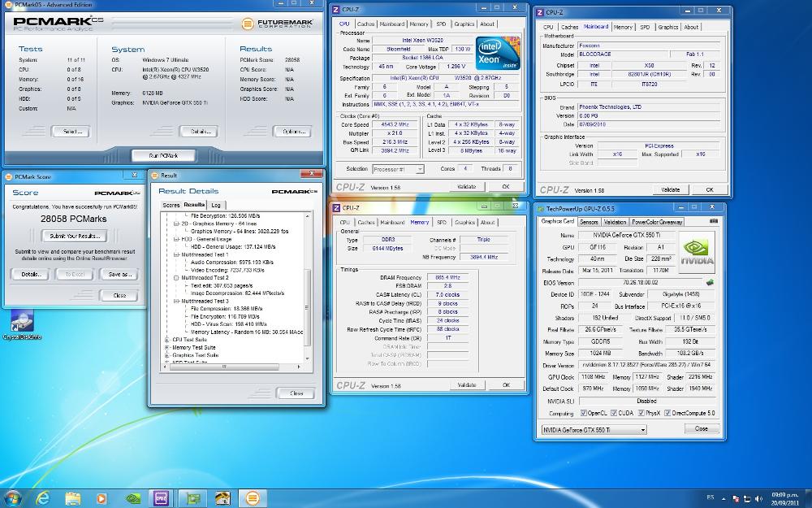Open Graphics tab in CPU-Z Mainboard window

click(x=668, y=27)
